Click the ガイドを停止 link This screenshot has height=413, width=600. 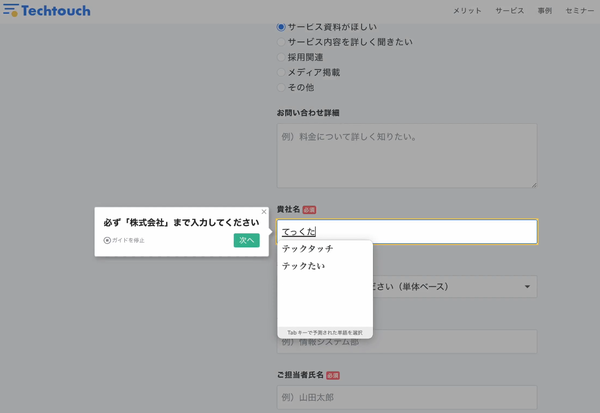click(x=128, y=240)
